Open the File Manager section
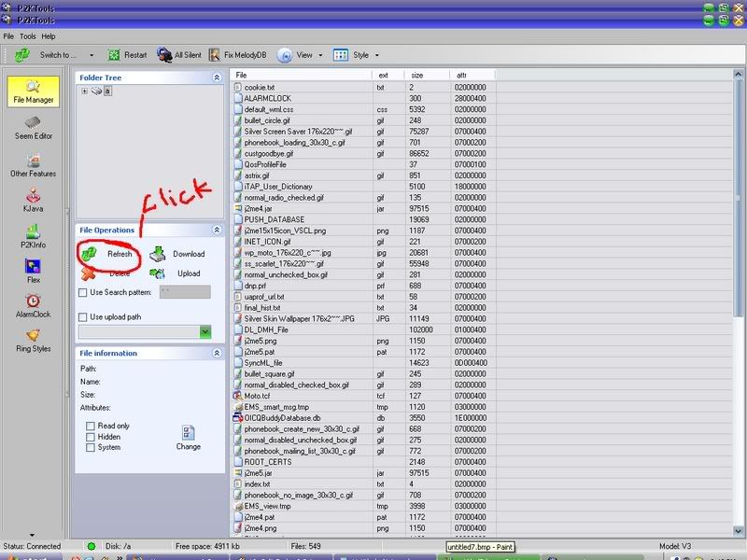 (x=33, y=91)
